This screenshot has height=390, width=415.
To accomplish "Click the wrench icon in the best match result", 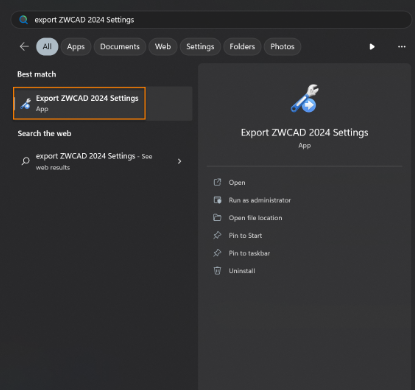I will tap(26, 103).
